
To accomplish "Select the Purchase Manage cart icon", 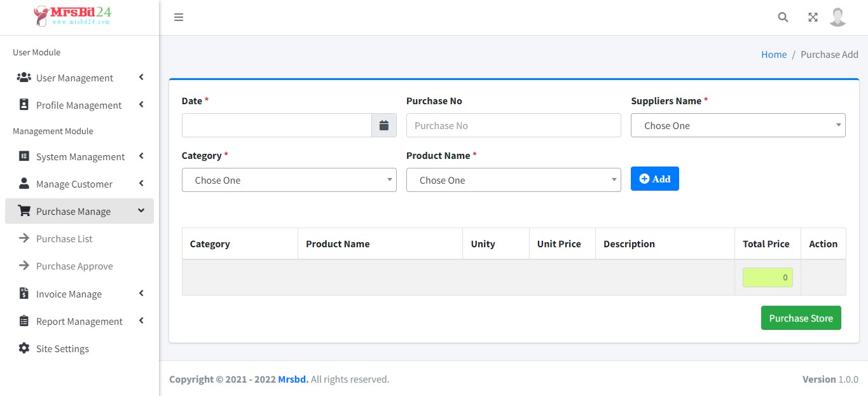I will click(x=24, y=210).
